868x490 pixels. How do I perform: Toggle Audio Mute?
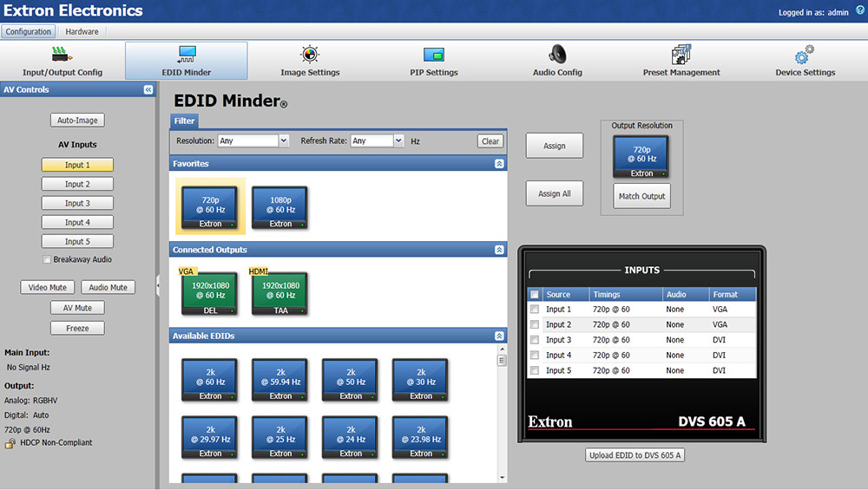click(x=108, y=288)
